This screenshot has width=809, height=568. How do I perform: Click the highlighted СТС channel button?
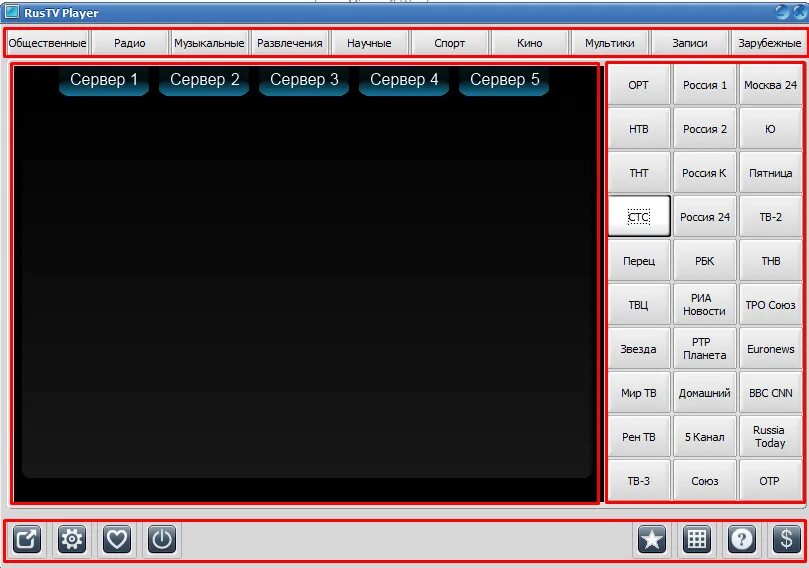pyautogui.click(x=639, y=217)
